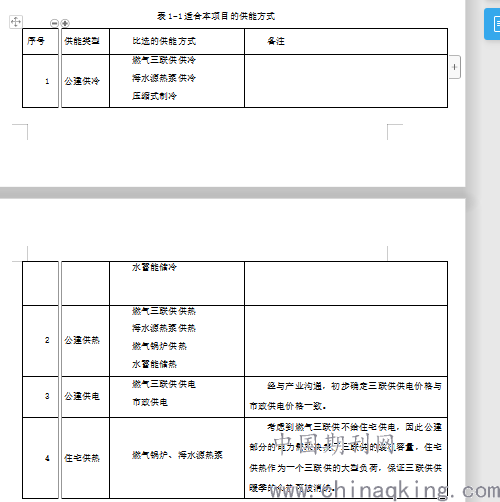The height and width of the screenshot is (502, 500).
Task: Click the table move handle icon
Action: [x=16, y=22]
